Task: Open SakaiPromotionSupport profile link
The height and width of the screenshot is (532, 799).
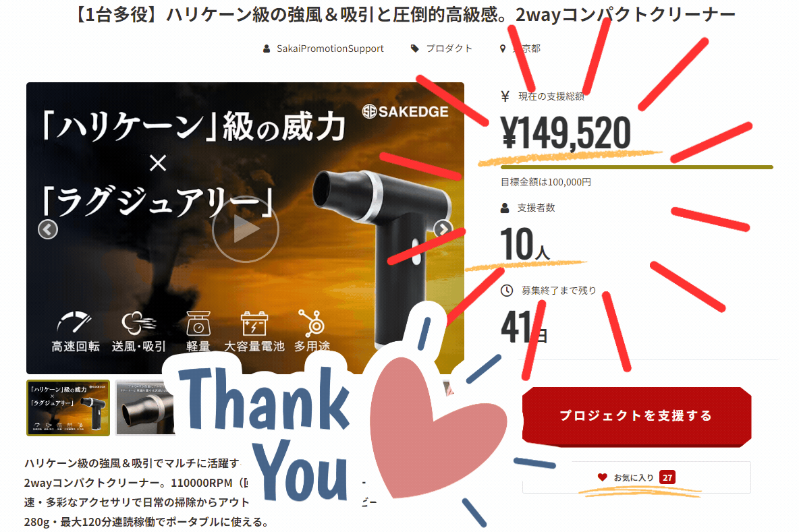Action: [330, 49]
